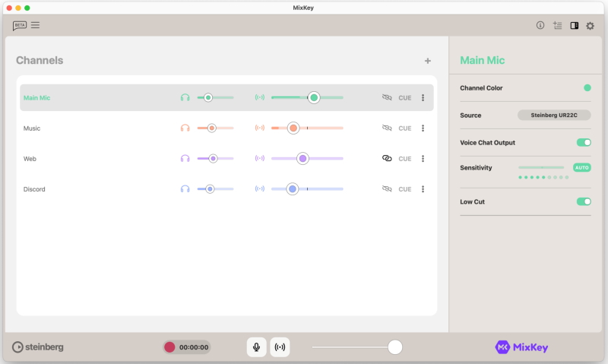Click the info icon in the top bar
608x364 pixels.
[540, 25]
